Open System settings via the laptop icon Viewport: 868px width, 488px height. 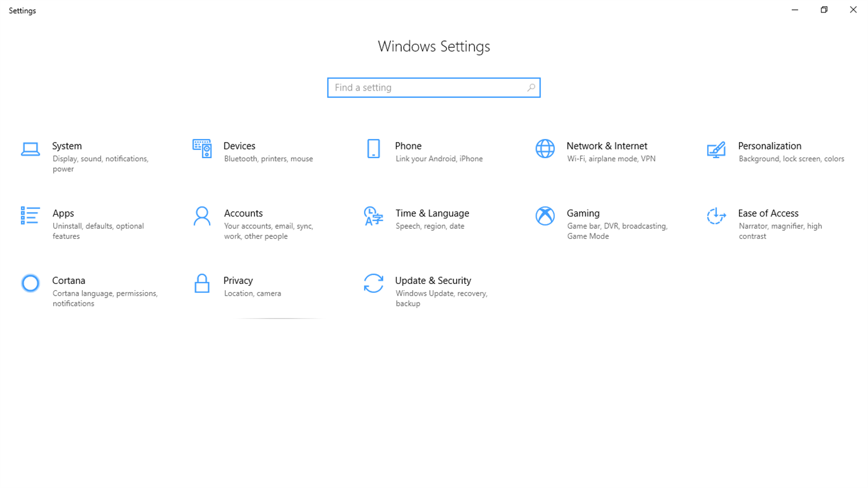(x=30, y=149)
